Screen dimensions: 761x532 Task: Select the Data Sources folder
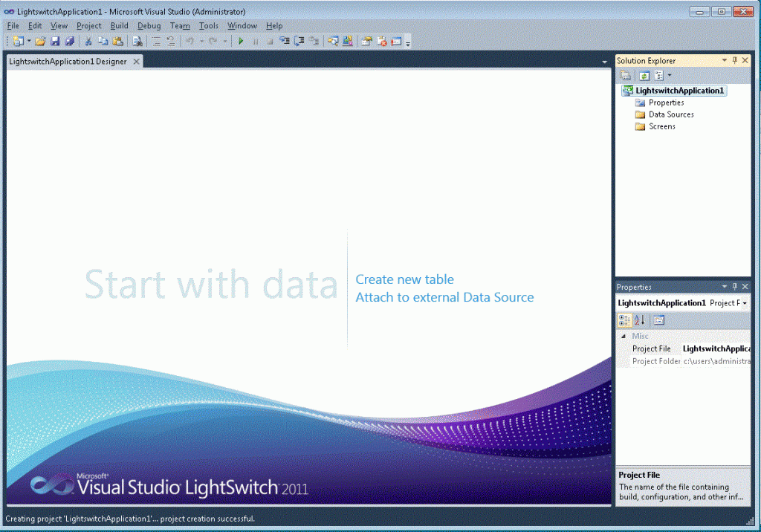pyautogui.click(x=670, y=114)
